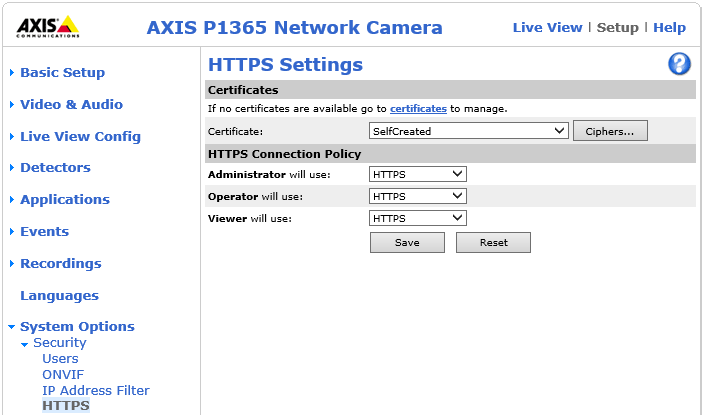Open the Administrator connection policy dropdown

(418, 174)
